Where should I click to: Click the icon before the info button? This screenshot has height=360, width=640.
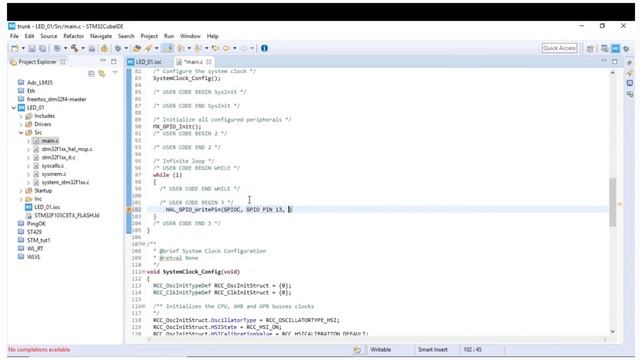pyautogui.click(x=244, y=48)
